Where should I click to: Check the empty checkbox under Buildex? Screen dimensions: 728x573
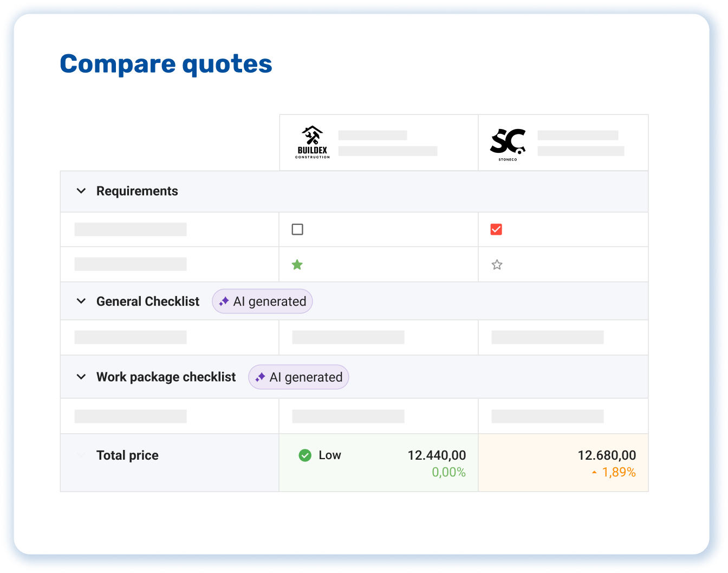[x=297, y=229]
